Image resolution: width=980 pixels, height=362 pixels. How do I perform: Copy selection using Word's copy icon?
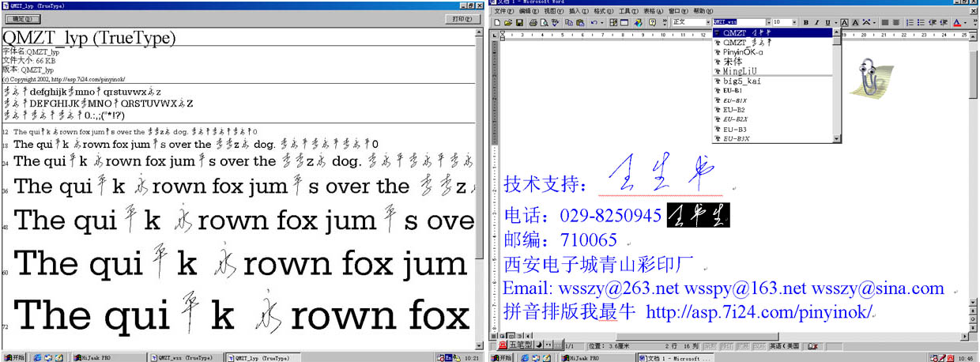click(569, 22)
